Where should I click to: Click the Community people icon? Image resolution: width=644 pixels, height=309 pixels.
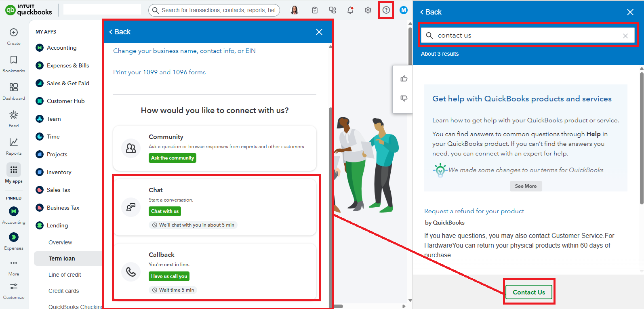tap(131, 148)
